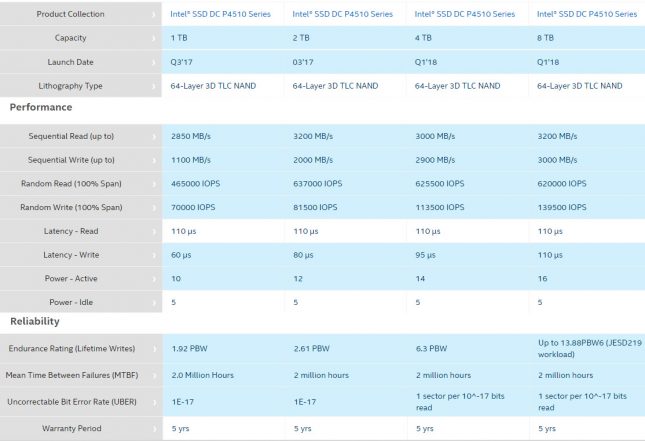Expand the Power - Active row chevron
Image resolution: width=645 pixels, height=441 pixels.
154,279
